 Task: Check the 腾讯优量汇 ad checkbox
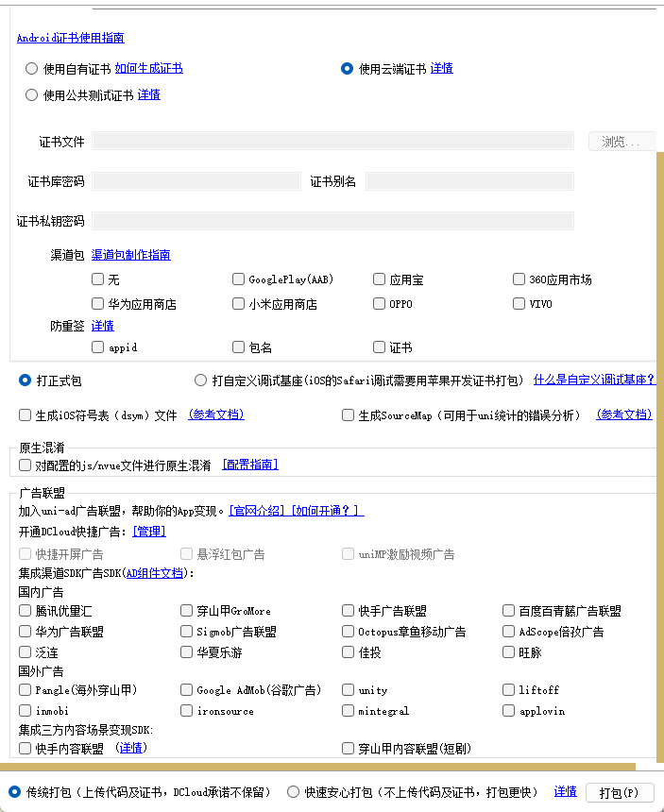coord(25,611)
